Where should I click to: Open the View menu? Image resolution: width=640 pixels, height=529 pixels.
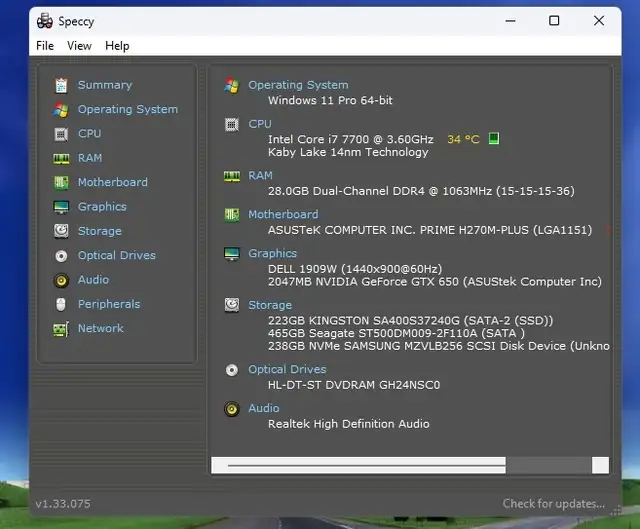79,46
